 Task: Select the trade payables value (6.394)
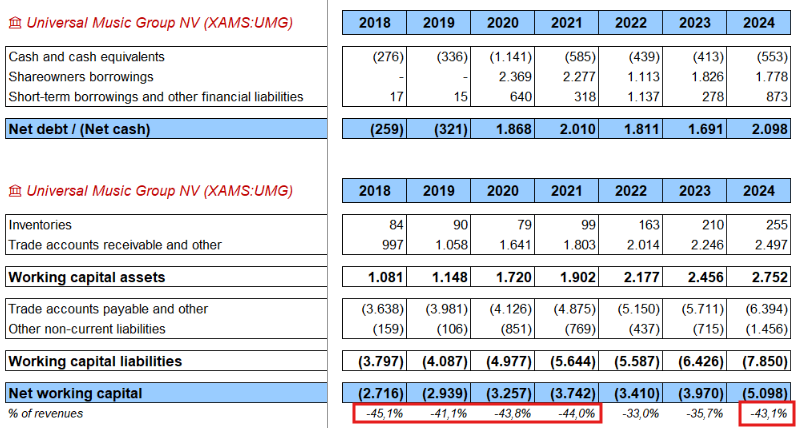point(767,309)
